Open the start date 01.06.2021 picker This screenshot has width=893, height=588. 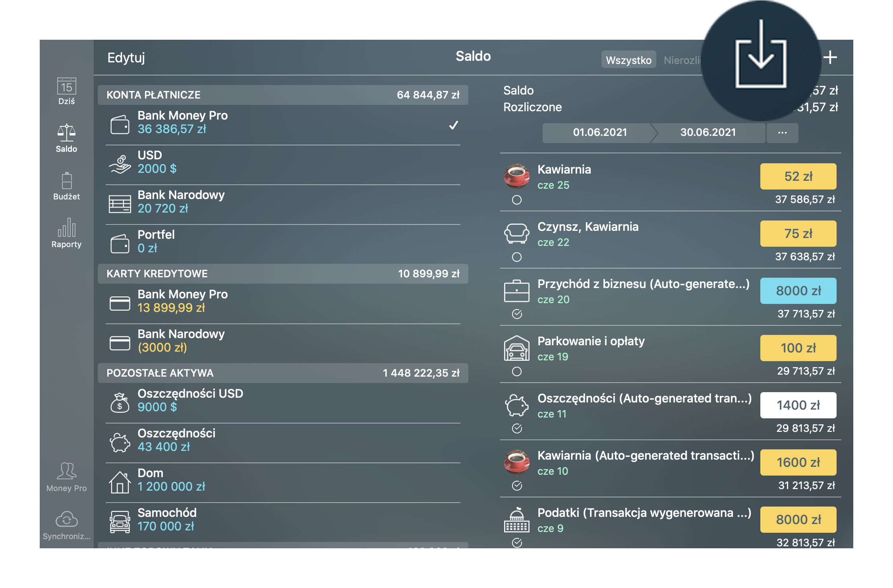[x=599, y=133]
